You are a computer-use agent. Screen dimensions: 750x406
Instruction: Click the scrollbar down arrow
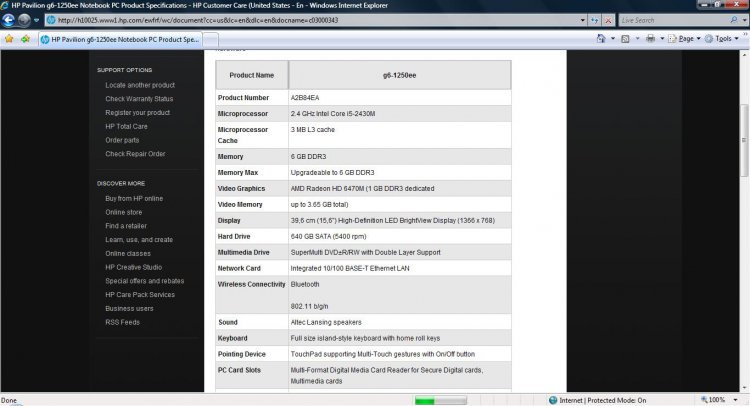[744, 388]
